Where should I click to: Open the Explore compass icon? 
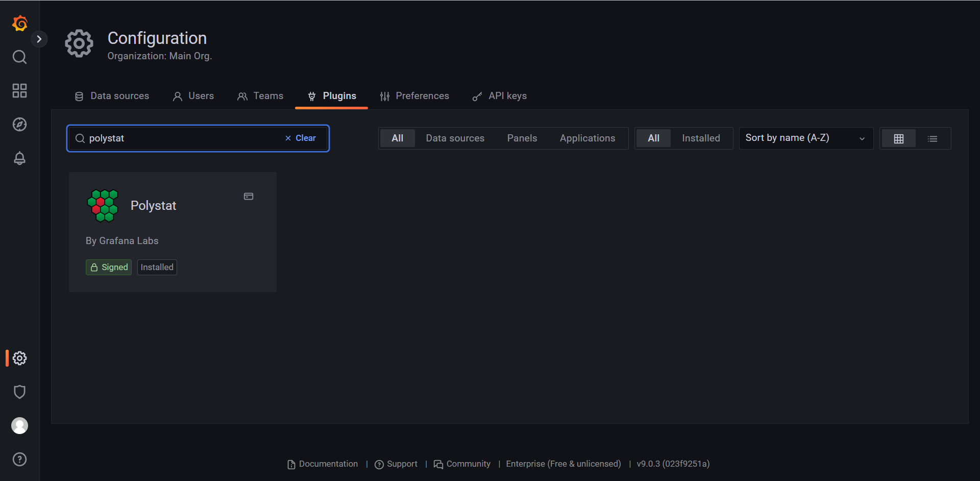[19, 125]
